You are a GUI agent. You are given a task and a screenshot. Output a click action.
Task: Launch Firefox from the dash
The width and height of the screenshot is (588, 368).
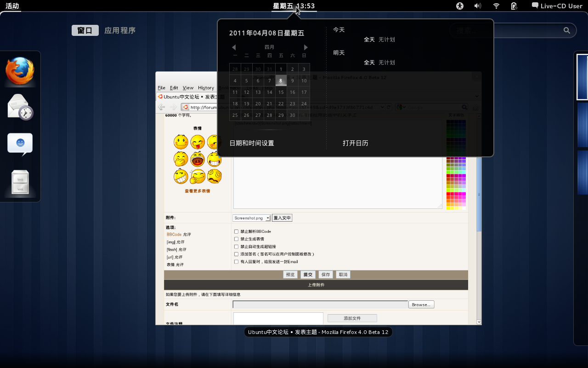click(20, 71)
